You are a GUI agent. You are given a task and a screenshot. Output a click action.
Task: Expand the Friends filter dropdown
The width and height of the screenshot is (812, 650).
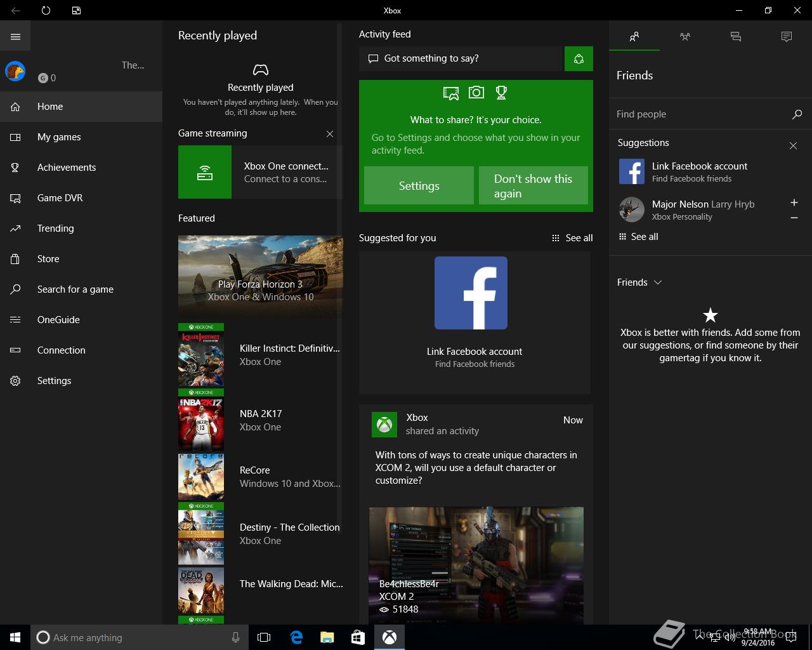click(639, 282)
